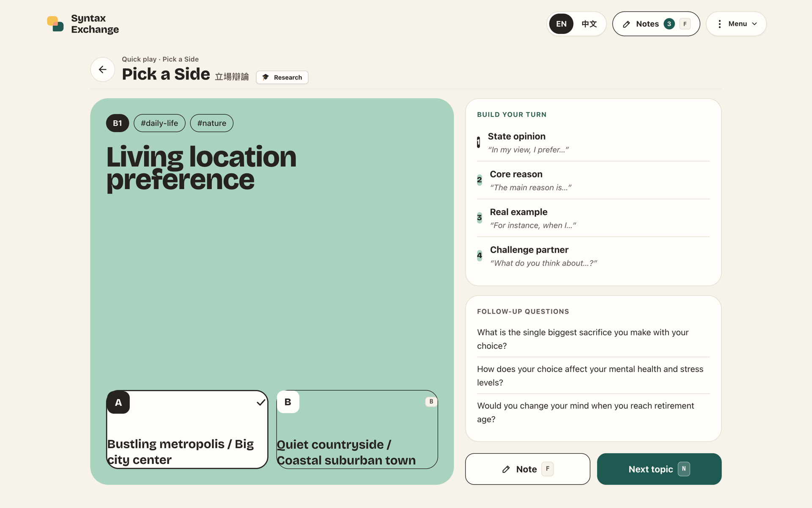812x508 pixels.
Task: Open the Note button
Action: (x=528, y=469)
